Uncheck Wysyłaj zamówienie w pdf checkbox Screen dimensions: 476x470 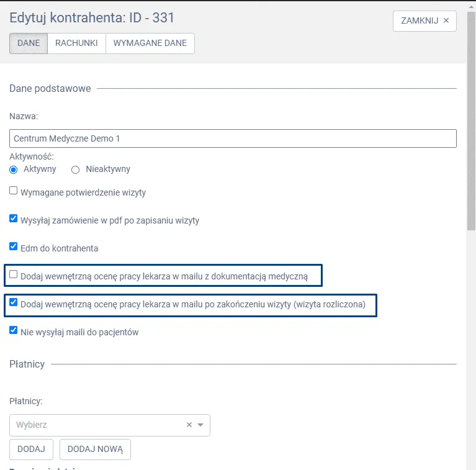click(14, 219)
